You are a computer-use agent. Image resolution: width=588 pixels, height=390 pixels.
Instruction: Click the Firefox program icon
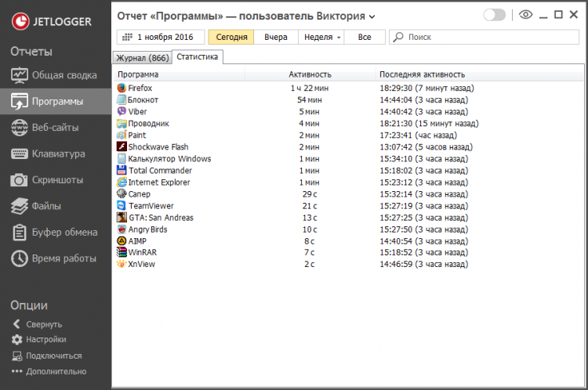(122, 88)
